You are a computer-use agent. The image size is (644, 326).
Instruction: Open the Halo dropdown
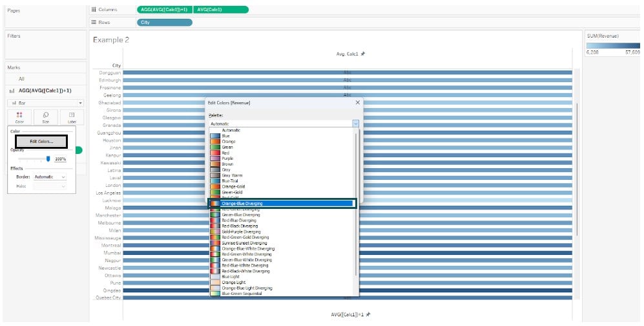(x=63, y=186)
